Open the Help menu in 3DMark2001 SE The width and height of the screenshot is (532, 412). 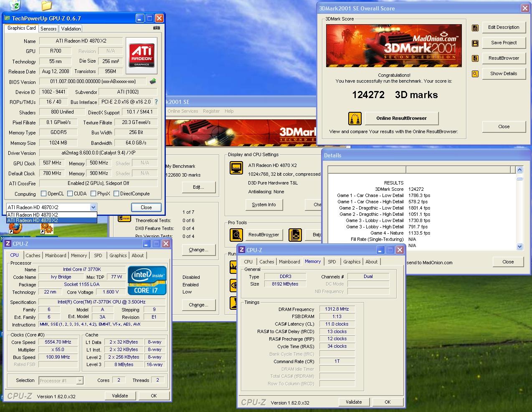229,111
